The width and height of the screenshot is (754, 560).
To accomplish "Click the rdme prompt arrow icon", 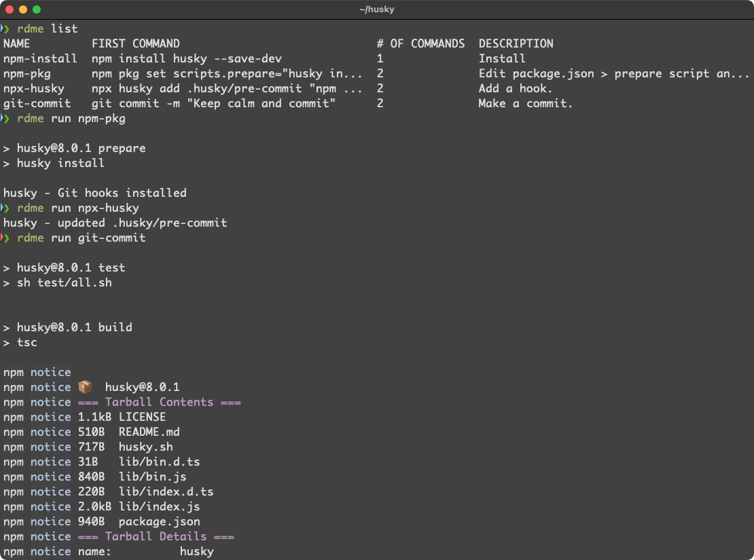I will click(5, 29).
